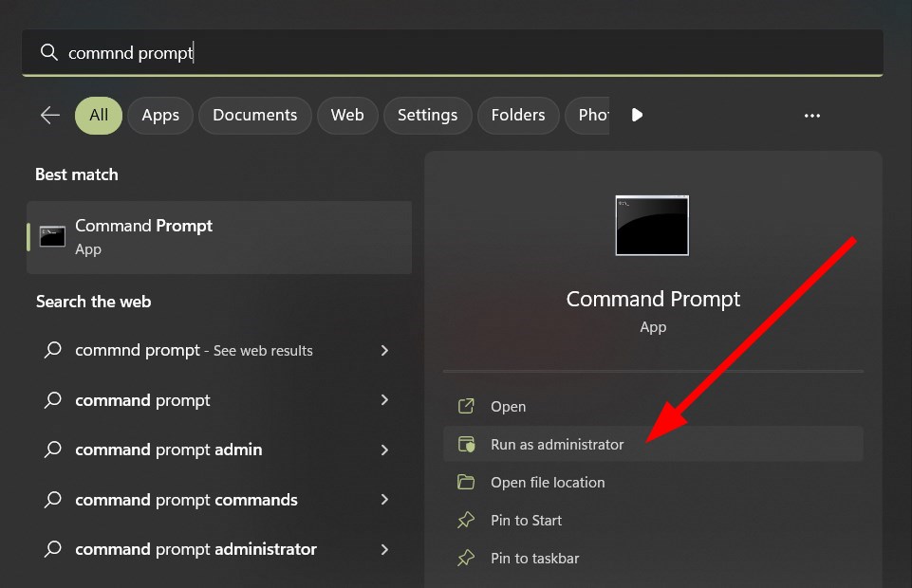Switch to the Folders filter tab

tap(518, 115)
